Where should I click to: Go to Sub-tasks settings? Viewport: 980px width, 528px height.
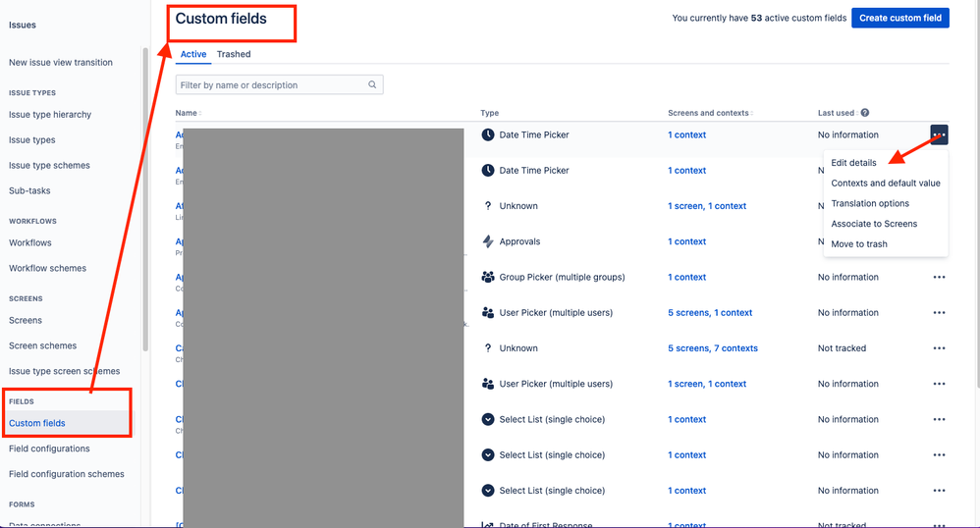coord(29,191)
